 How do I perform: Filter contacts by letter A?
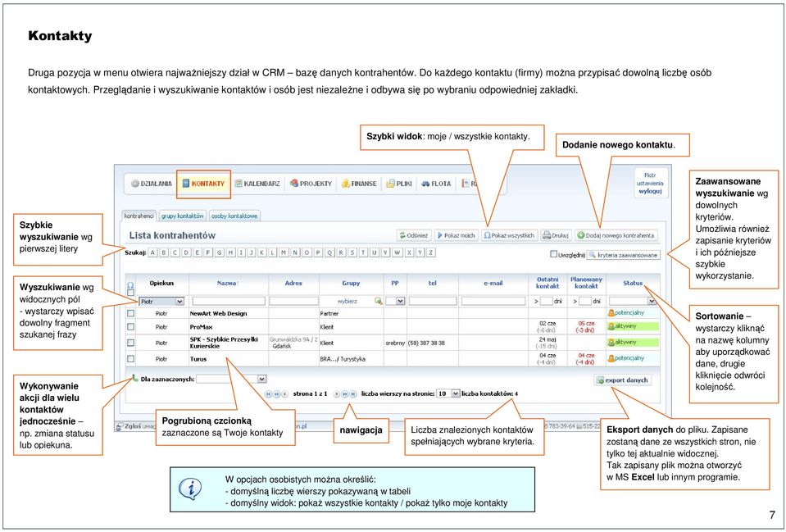click(153, 252)
